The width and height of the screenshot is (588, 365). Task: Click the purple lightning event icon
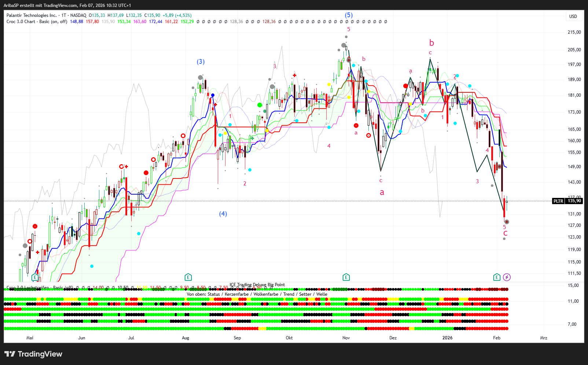point(507,277)
